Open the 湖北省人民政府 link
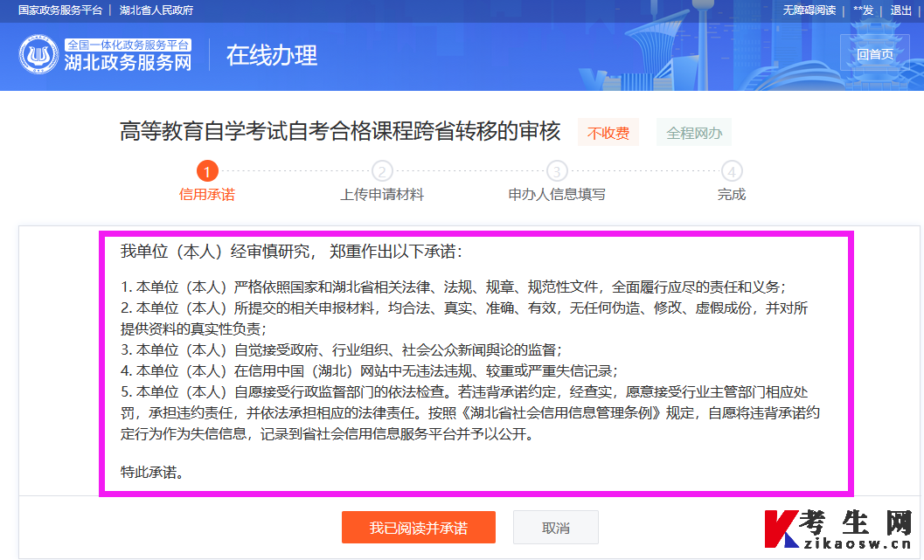This screenshot has height=560, width=924. pyautogui.click(x=156, y=10)
